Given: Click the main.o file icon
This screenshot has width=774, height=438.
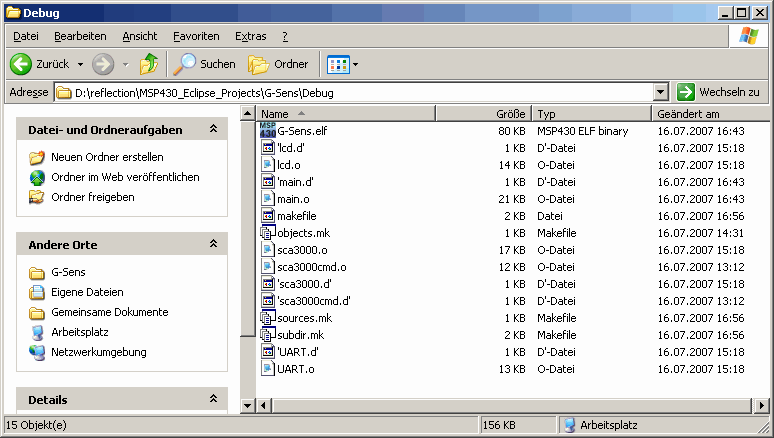Looking at the screenshot, I should [268, 199].
